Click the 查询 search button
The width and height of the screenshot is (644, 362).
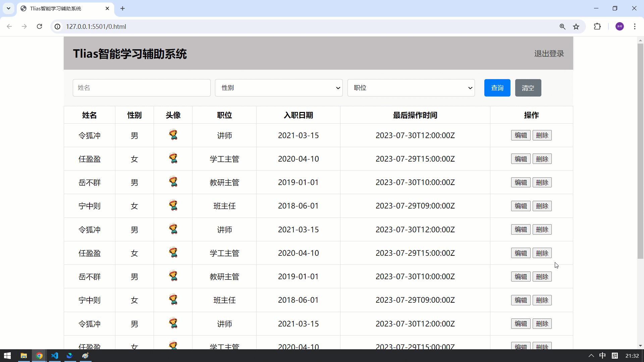(x=497, y=88)
